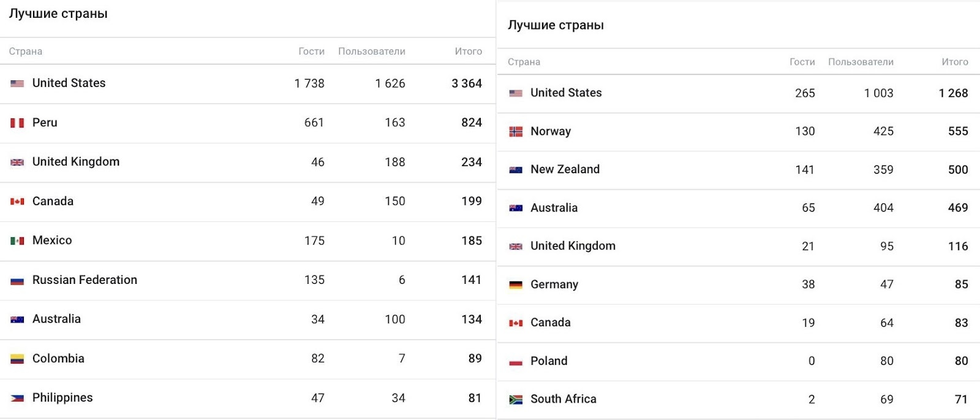Click the right table Пользователи header
The height and width of the screenshot is (420, 980).
(x=861, y=62)
